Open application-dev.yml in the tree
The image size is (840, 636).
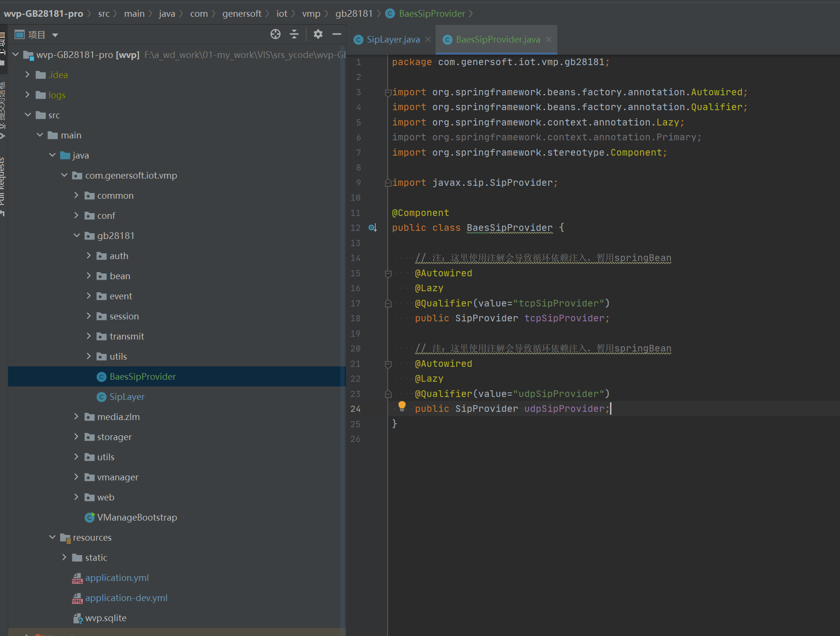point(126,598)
